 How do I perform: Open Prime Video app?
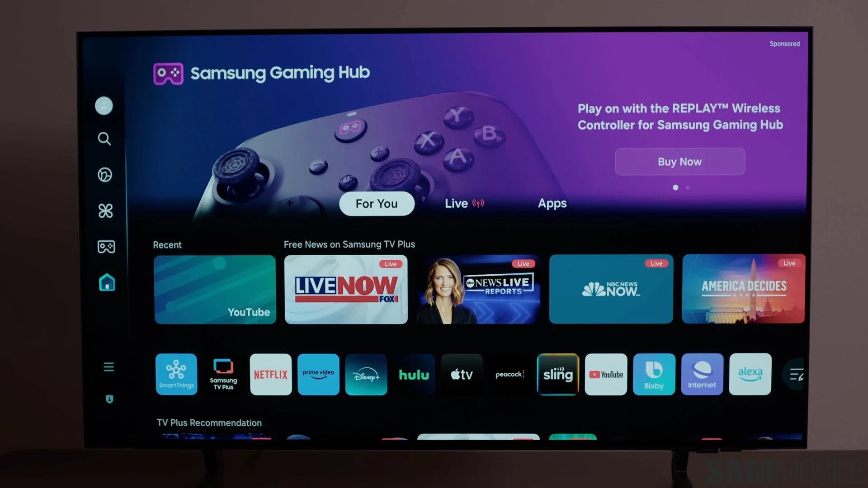pos(318,374)
